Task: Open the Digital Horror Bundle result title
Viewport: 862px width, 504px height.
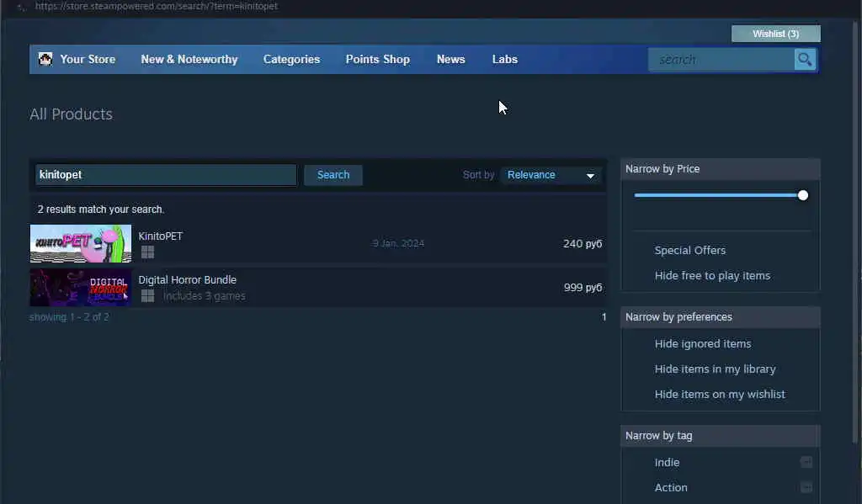Action: [188, 280]
